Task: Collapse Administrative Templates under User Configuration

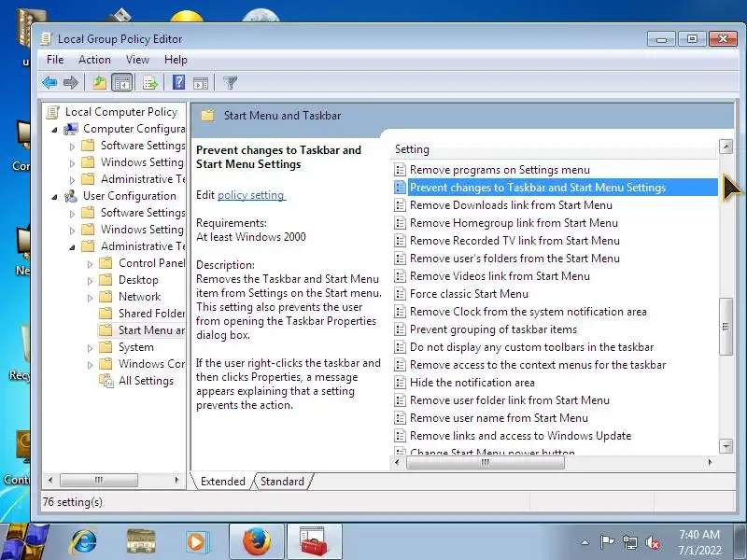Action: tap(73, 247)
